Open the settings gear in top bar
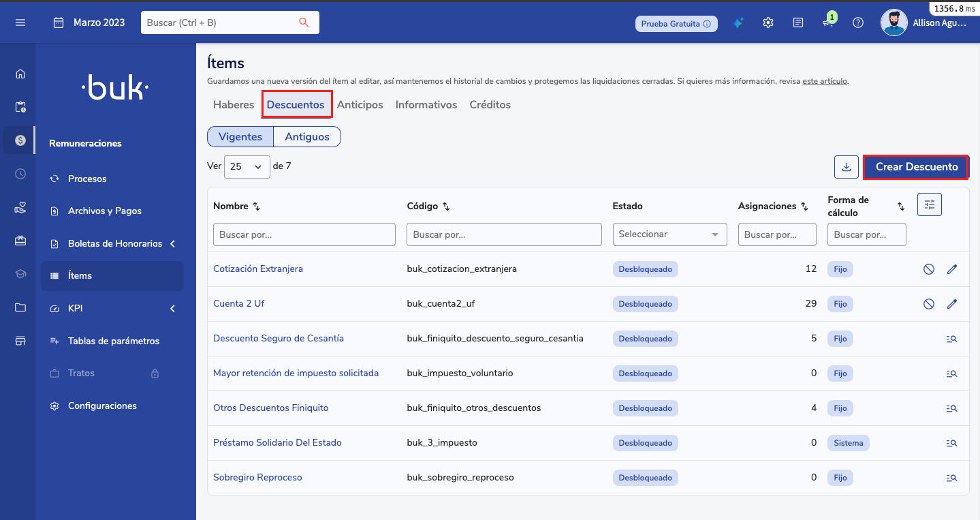Screen dimensions: 980x520 tap(768, 22)
